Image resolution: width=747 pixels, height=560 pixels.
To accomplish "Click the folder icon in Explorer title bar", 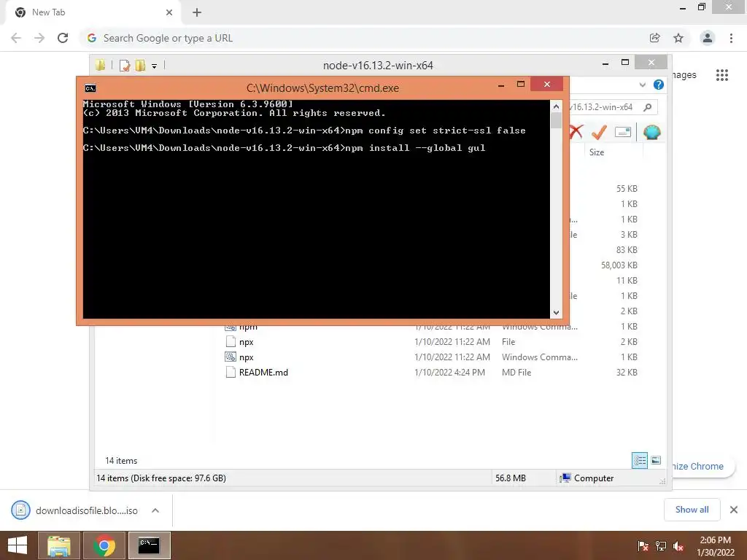I will click(100, 65).
